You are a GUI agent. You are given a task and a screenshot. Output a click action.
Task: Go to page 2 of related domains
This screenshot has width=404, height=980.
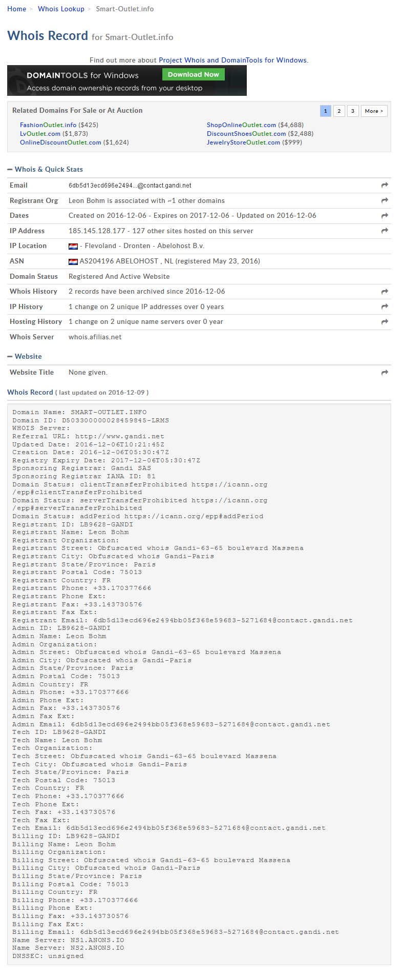(x=339, y=111)
